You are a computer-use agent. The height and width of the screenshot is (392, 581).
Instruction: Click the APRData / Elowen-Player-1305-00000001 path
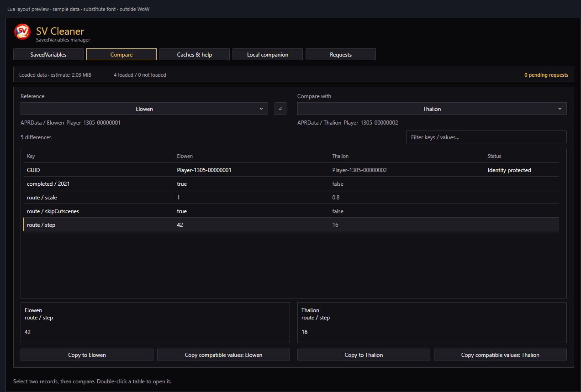[x=70, y=122]
